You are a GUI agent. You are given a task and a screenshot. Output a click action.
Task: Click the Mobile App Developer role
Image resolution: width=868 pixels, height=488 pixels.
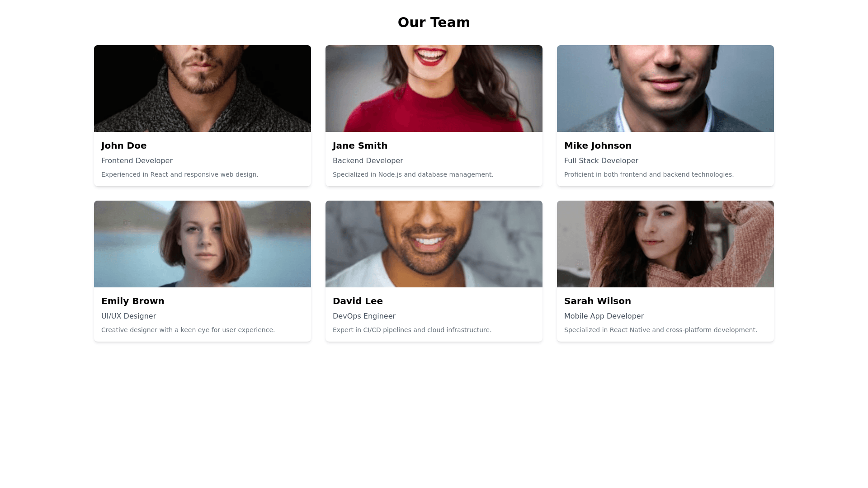[x=604, y=316]
